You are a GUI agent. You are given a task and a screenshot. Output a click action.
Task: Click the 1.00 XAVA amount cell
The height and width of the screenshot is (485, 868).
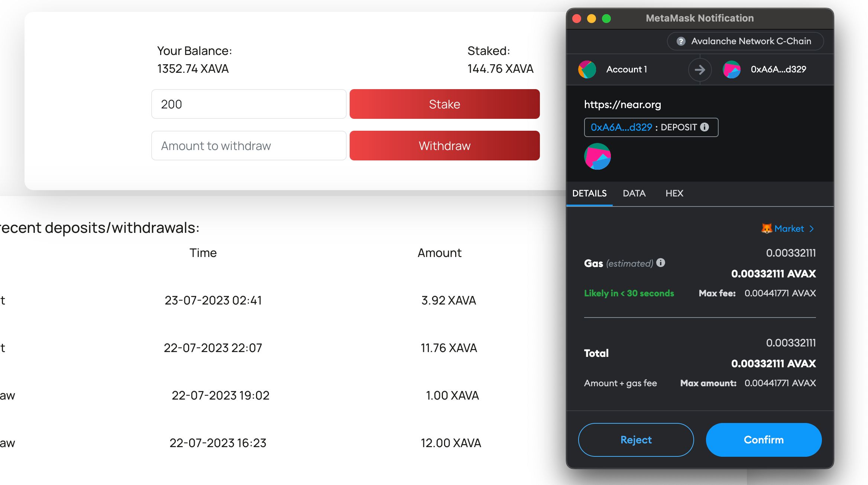pos(452,395)
